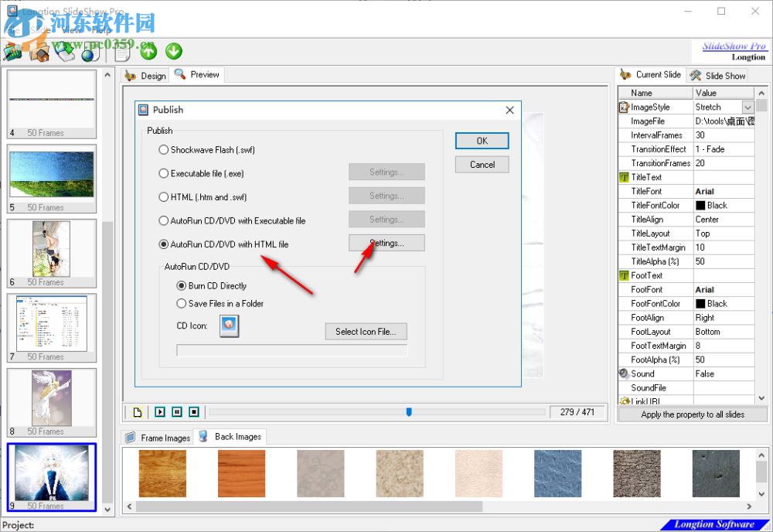Image resolution: width=773 pixels, height=532 pixels.
Task: Select the new project toolbar icon
Action: pos(12,53)
